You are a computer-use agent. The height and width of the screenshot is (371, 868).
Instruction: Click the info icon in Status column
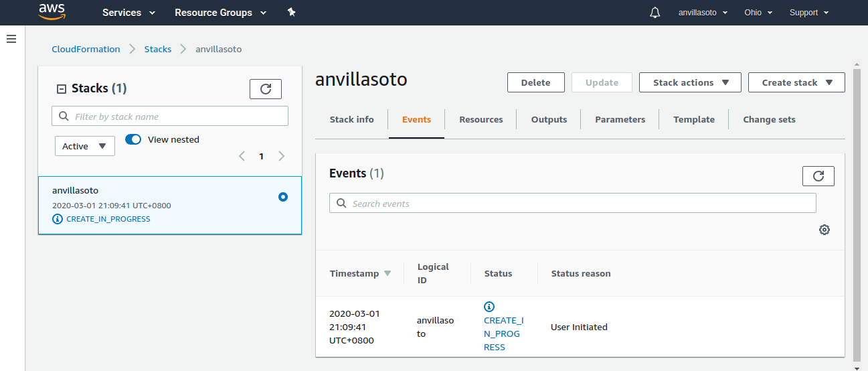pyautogui.click(x=489, y=307)
